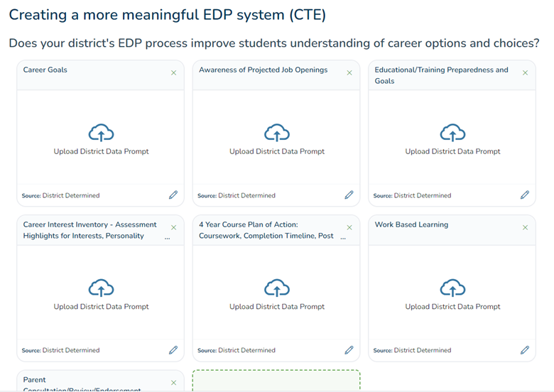Click Upload District Data Prompt text in Career Goals
The height and width of the screenshot is (392, 554).
(x=101, y=151)
